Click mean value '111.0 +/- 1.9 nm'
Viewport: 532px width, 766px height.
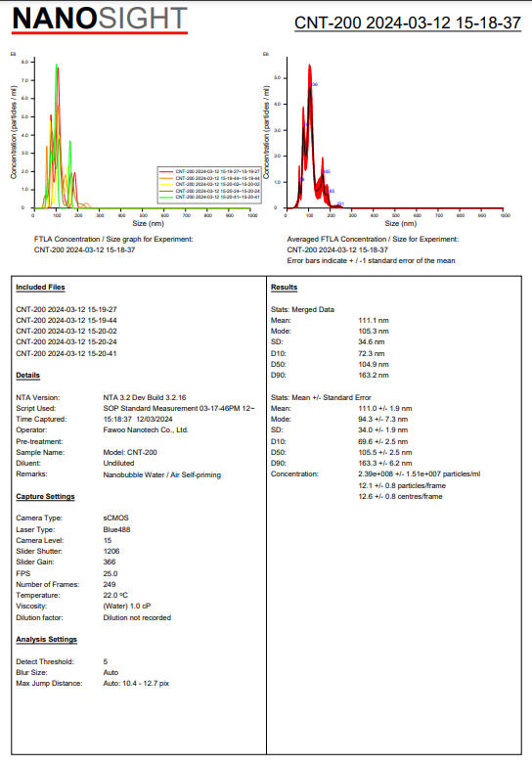tap(385, 408)
